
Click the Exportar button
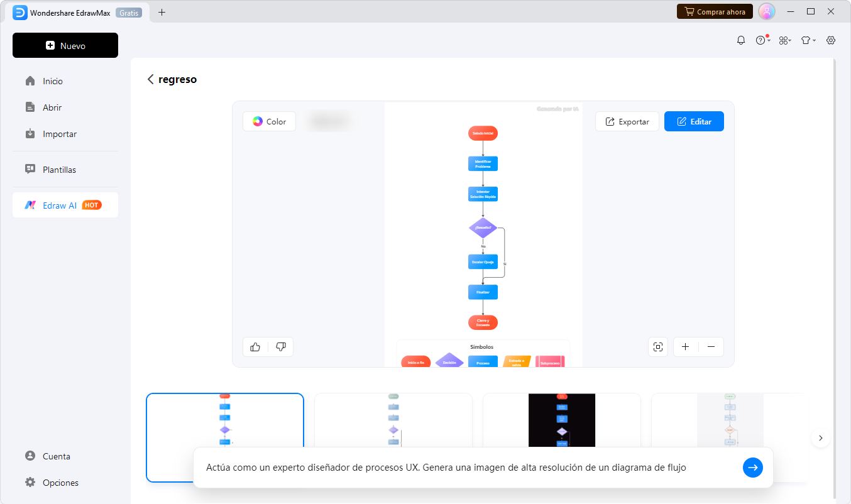(627, 121)
